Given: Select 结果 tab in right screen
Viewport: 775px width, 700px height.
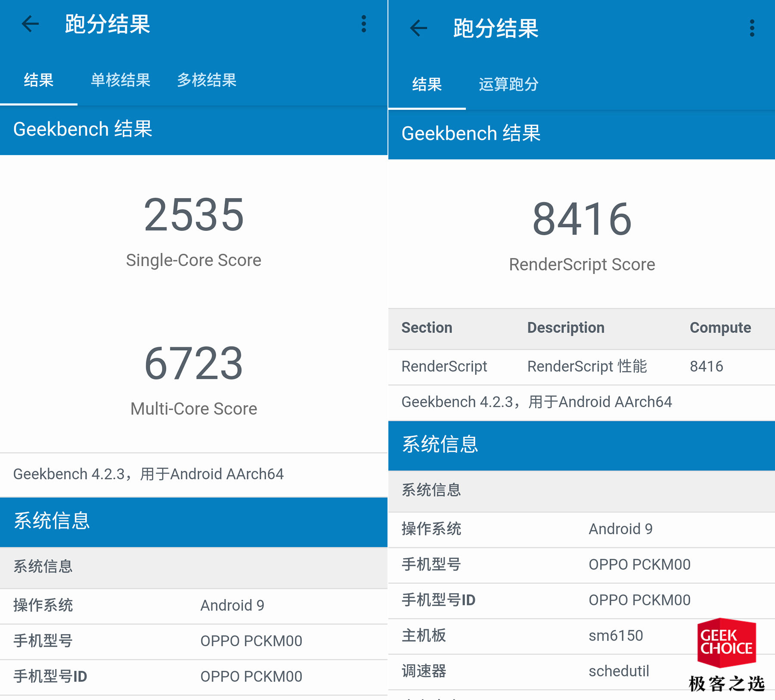Looking at the screenshot, I should [427, 84].
